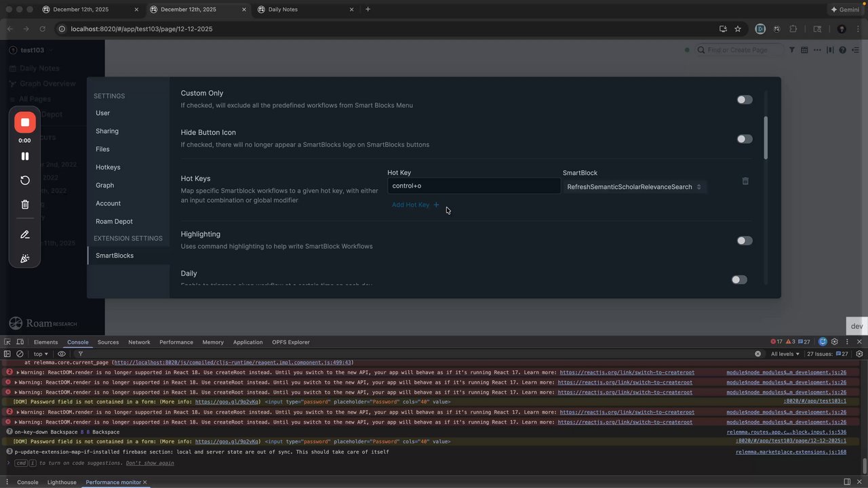Switch to the Performance tab in DevTools
This screenshot has height=488, width=868.
click(176, 342)
